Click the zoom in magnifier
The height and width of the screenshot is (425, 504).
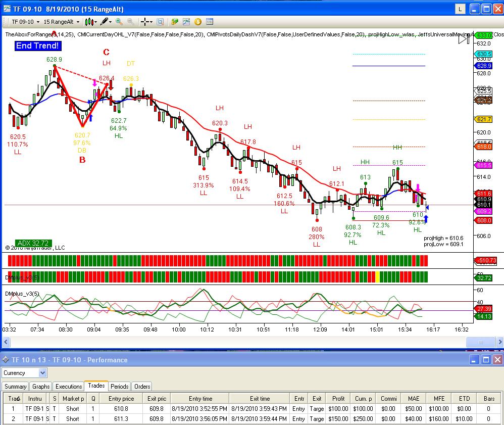119,22
